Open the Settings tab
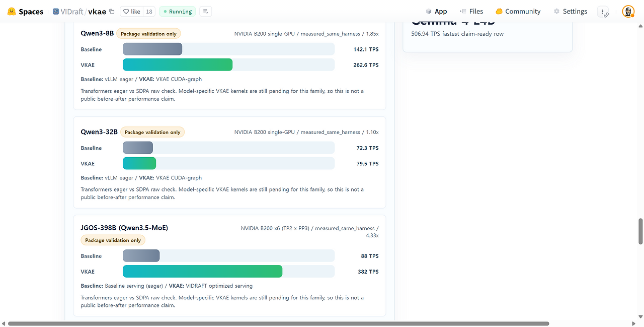644x327 pixels. coord(570,12)
